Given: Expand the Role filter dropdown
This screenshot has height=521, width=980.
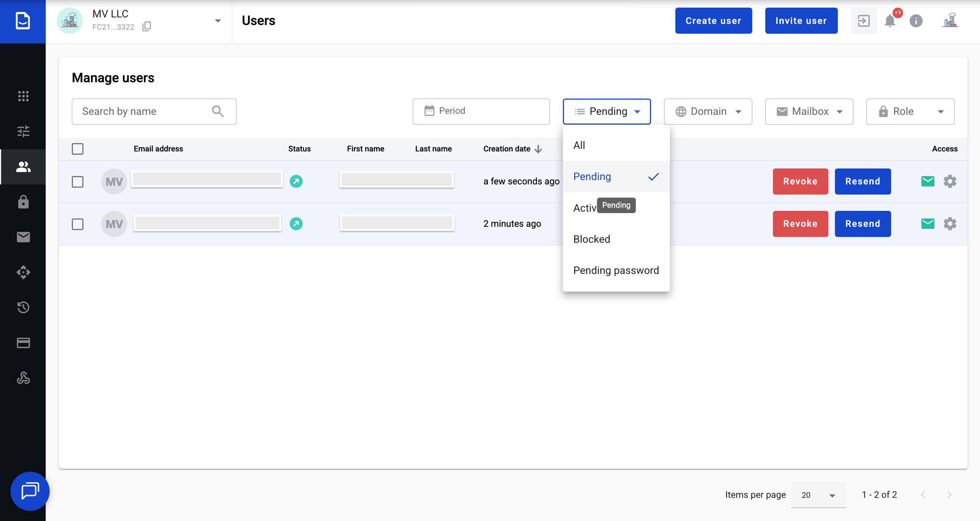Looking at the screenshot, I should (910, 111).
